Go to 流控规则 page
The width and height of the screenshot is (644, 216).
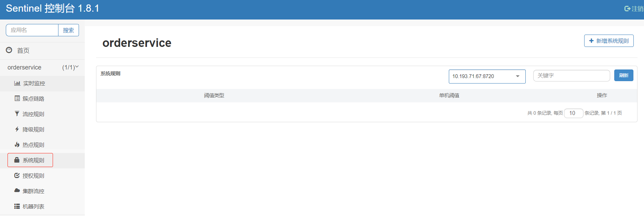pyautogui.click(x=42, y=114)
